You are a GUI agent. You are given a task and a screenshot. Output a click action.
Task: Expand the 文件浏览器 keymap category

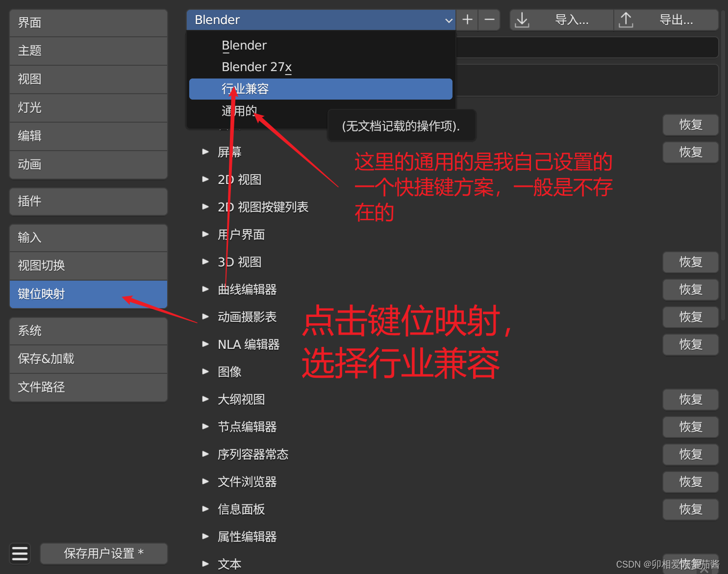[206, 482]
